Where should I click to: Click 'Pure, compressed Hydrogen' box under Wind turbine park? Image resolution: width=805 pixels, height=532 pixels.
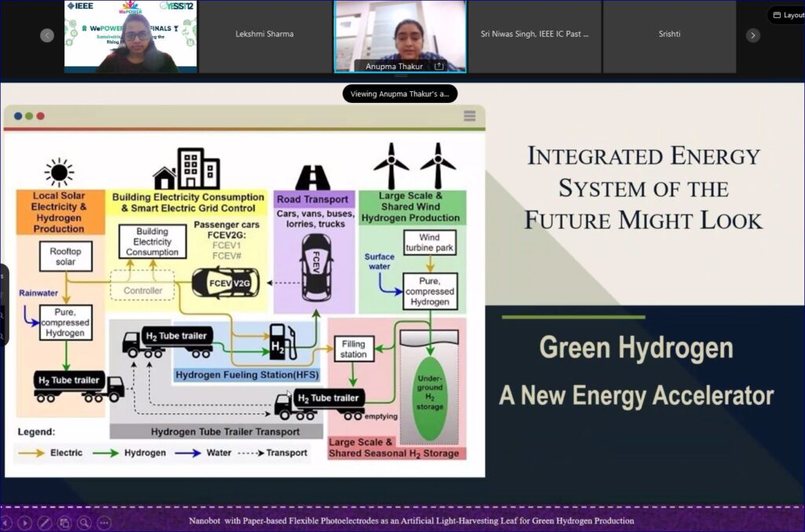430,292
